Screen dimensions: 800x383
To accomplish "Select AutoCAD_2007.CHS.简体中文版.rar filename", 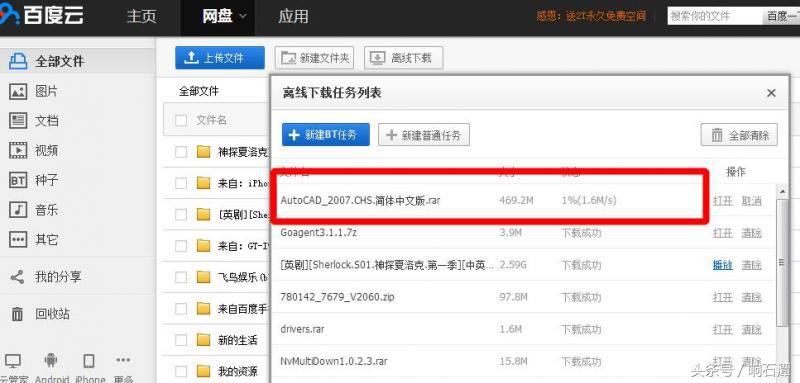I will click(x=360, y=200).
